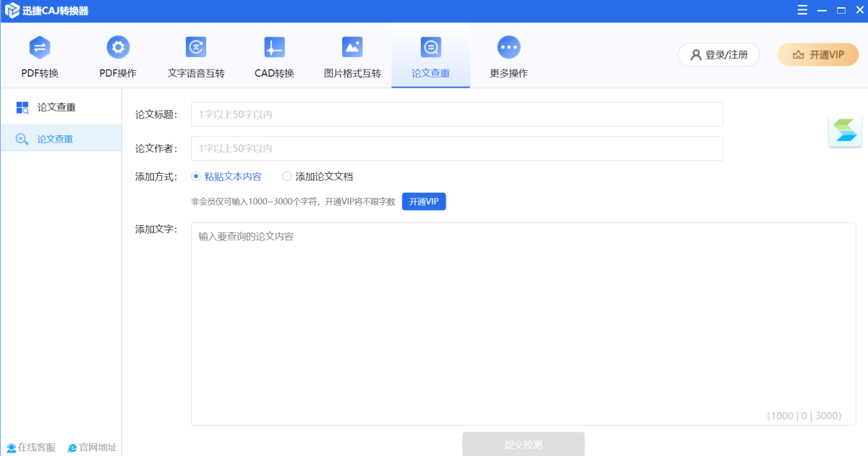Open the hamburger menu in title bar
This screenshot has width=868, height=456.
tap(803, 10)
